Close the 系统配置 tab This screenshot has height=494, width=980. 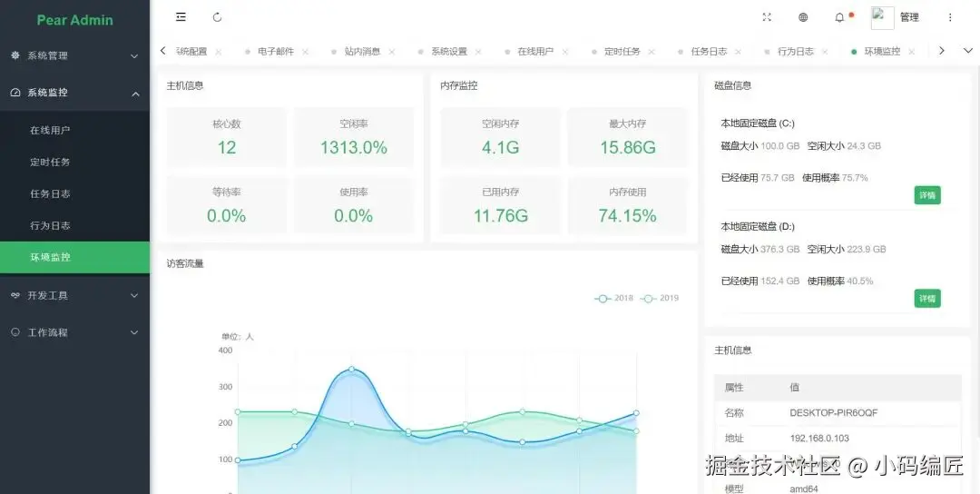tap(218, 52)
